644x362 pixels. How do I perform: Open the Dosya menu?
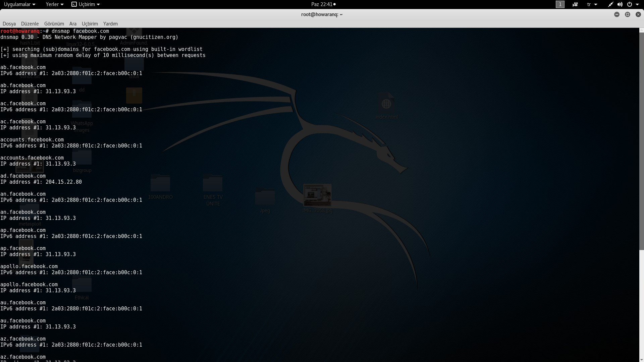(x=9, y=24)
